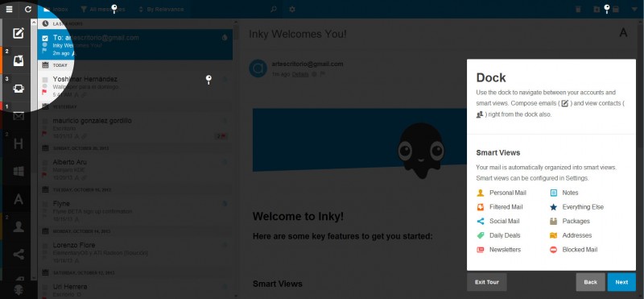Open the Lorenzo Fiore email

[135, 253]
